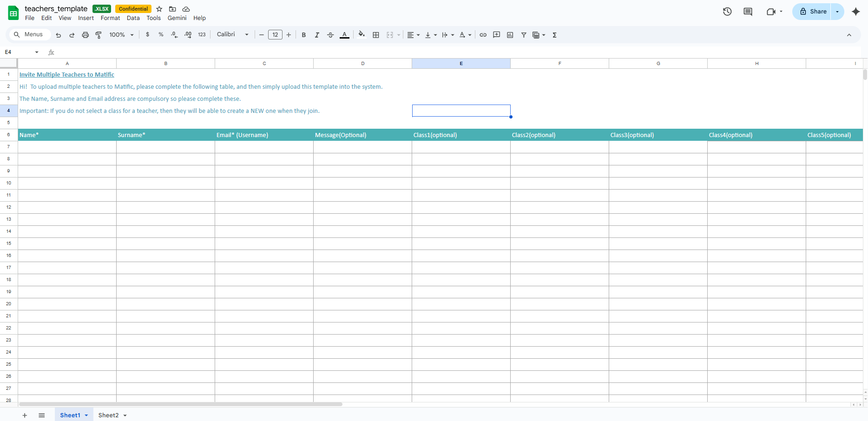Toggle italic formatting
This screenshot has height=421, width=868.
coord(317,35)
